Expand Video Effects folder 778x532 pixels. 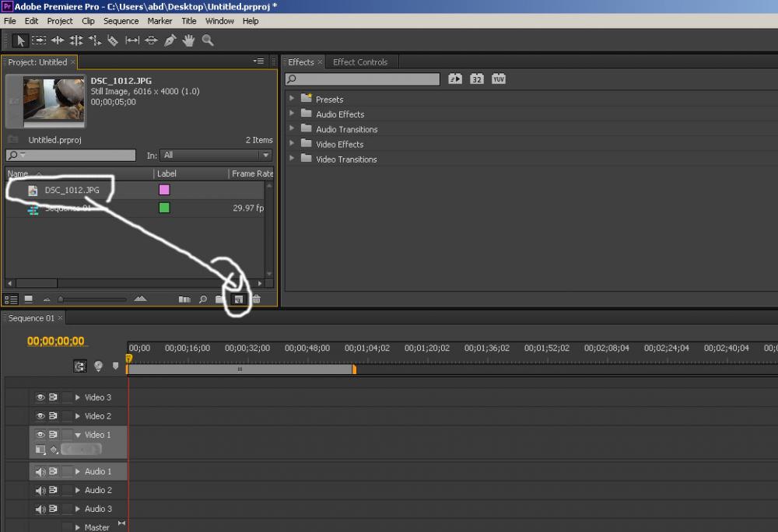click(292, 143)
